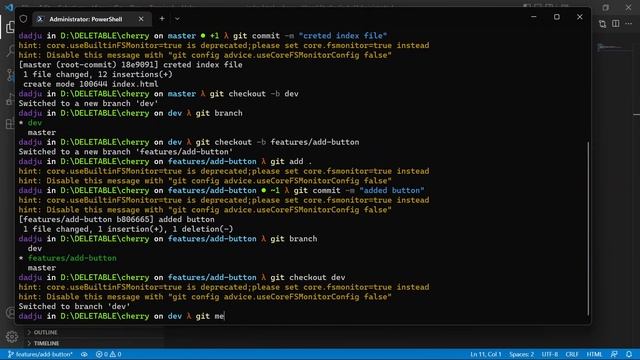Restore the VS Code window
Viewport: 640px width, 360px height.
pos(606,7)
